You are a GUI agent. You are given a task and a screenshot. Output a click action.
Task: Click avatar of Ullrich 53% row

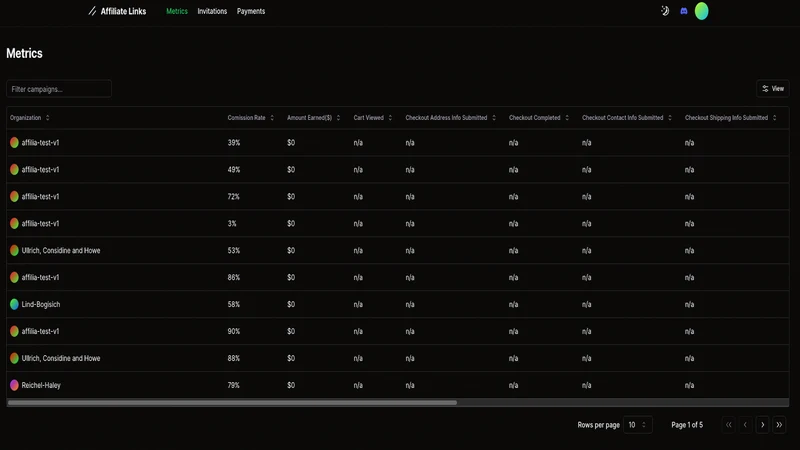tap(14, 251)
